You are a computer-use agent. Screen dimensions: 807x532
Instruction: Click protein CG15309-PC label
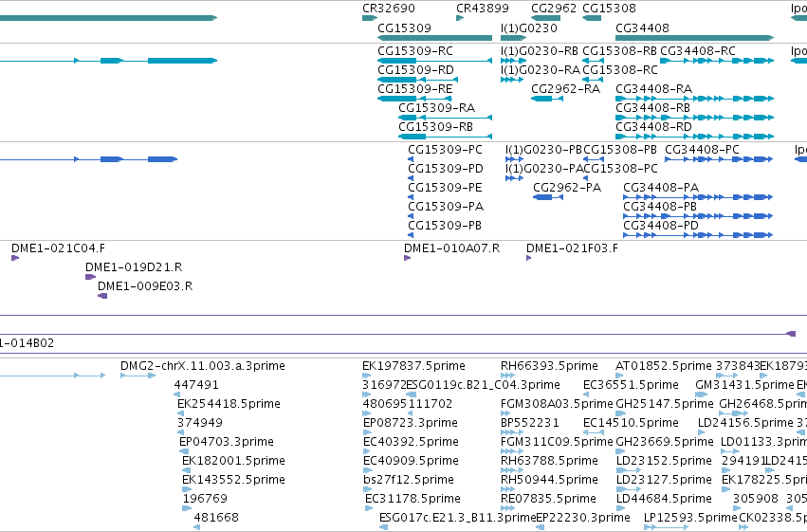coord(445,150)
